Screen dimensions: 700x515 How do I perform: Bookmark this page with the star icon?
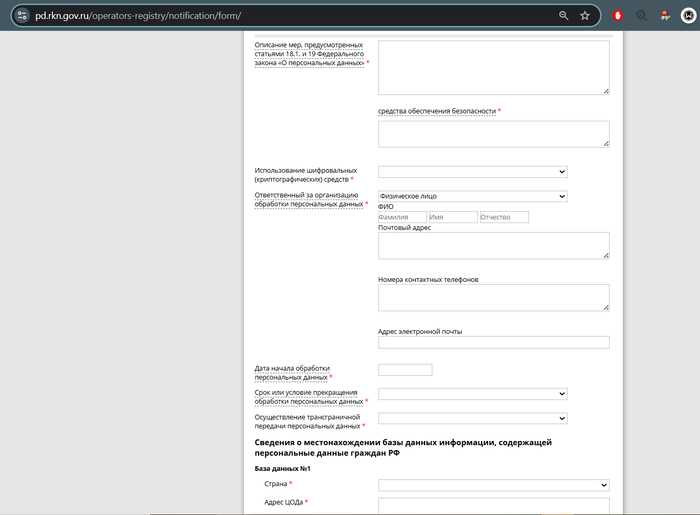tap(585, 16)
